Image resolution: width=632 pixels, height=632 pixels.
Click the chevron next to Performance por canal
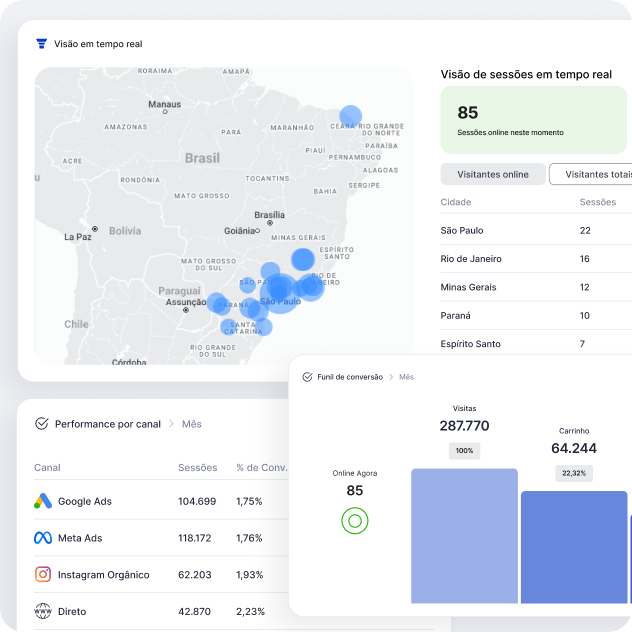point(171,424)
